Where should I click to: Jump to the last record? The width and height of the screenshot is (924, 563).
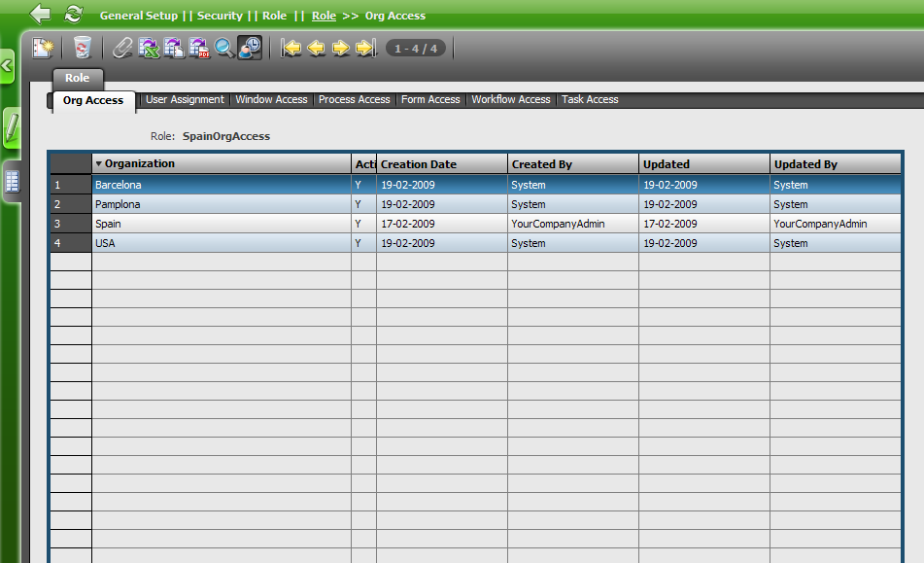pyautogui.click(x=365, y=48)
